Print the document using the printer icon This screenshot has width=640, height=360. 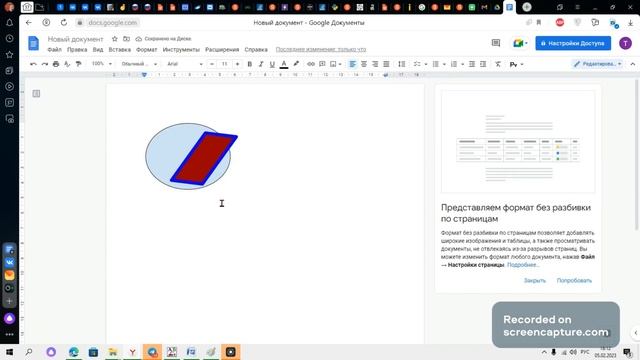[x=56, y=64]
